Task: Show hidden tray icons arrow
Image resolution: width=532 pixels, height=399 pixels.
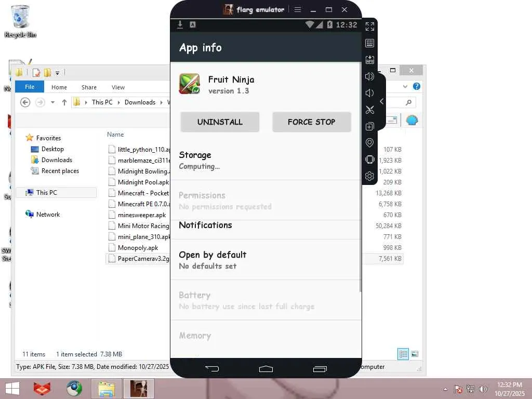Action: [445, 389]
